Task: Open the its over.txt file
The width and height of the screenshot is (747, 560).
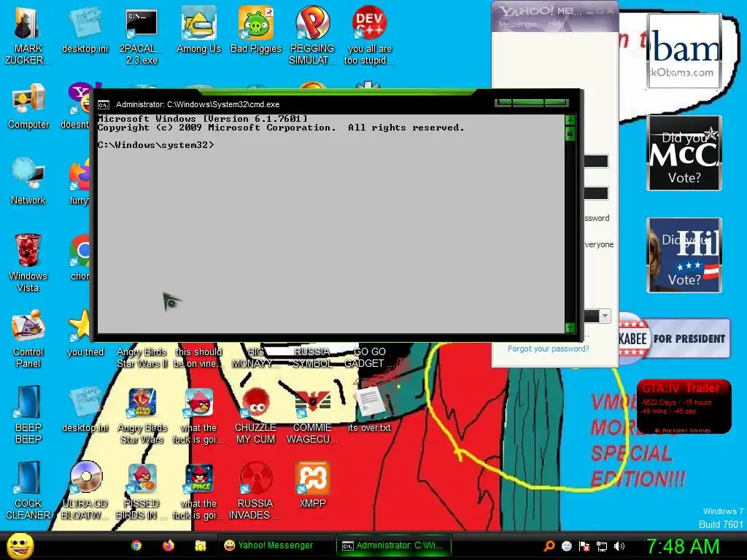Action: tap(369, 410)
